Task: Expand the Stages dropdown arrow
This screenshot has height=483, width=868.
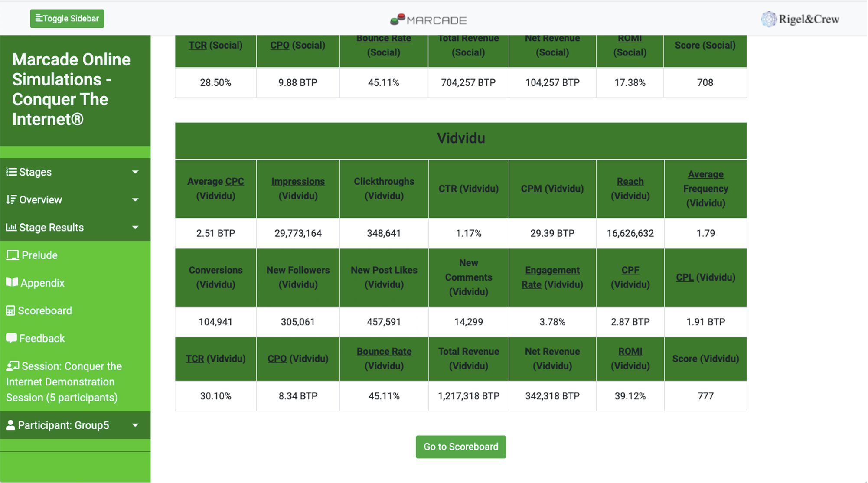Action: coord(135,172)
